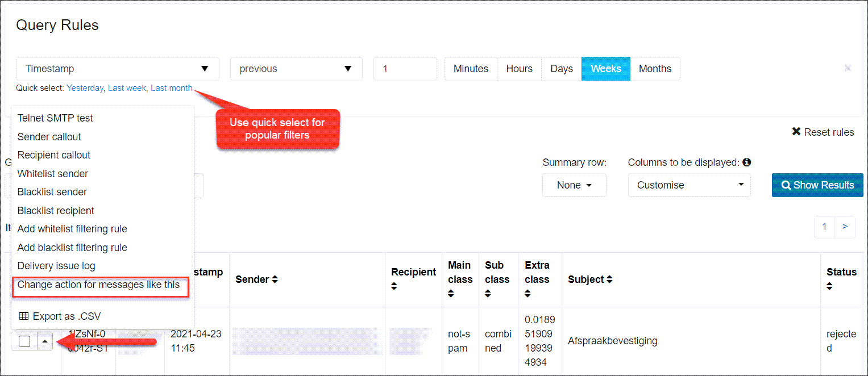Open the Customise columns dropdown
The height and width of the screenshot is (376, 868).
coord(689,185)
